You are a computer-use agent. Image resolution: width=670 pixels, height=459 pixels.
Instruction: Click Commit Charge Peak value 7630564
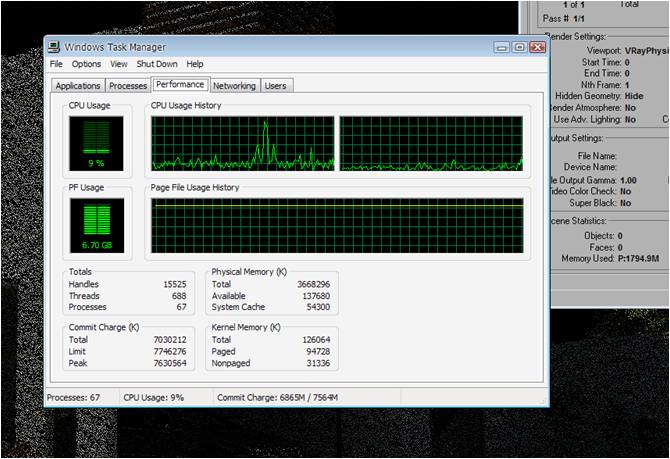click(x=170, y=363)
